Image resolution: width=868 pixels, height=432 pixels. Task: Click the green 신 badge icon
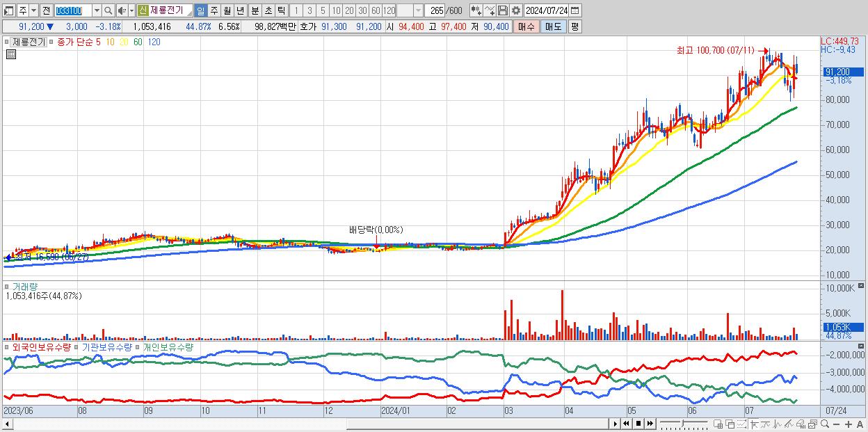143,10
